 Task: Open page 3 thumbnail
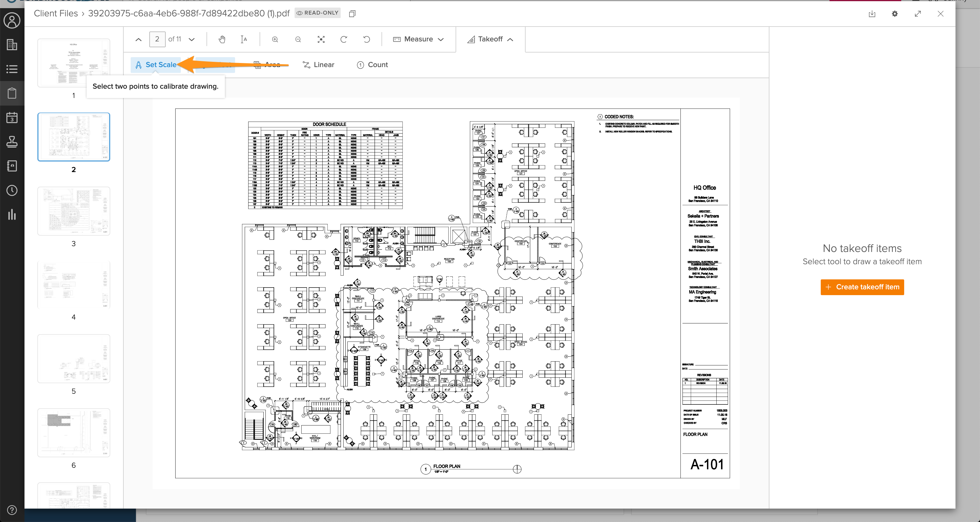pos(74,211)
